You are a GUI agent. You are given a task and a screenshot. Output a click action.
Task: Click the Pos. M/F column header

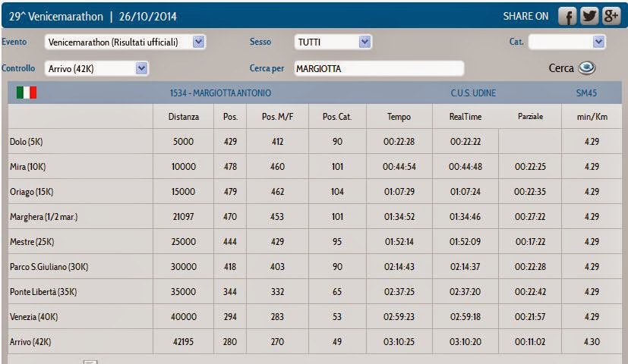[278, 116]
